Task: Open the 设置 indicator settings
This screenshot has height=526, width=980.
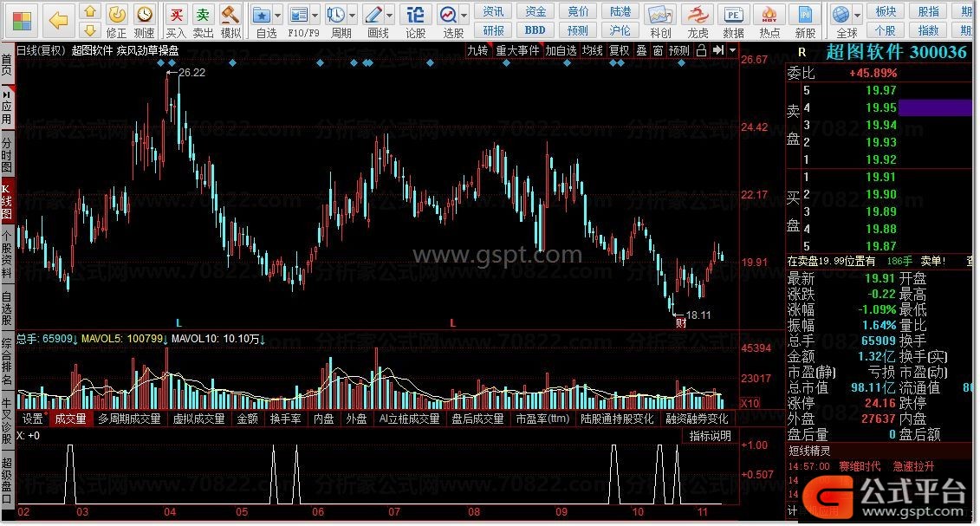Action: point(33,419)
